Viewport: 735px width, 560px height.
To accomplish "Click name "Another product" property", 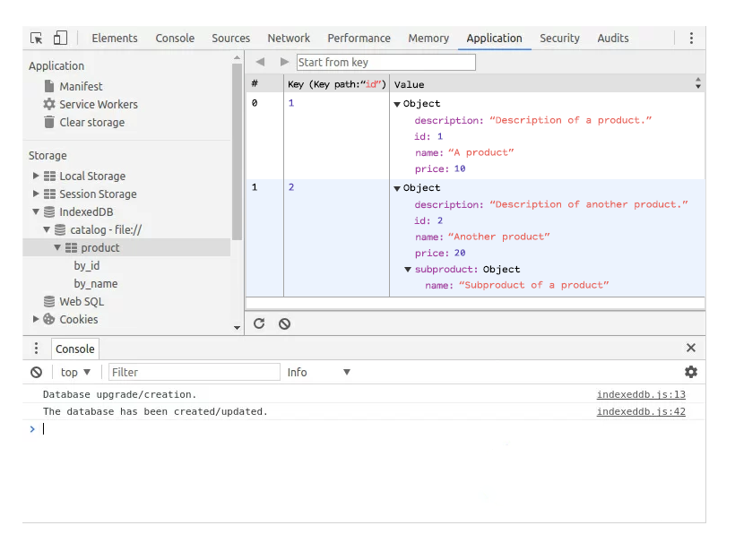I will [482, 237].
